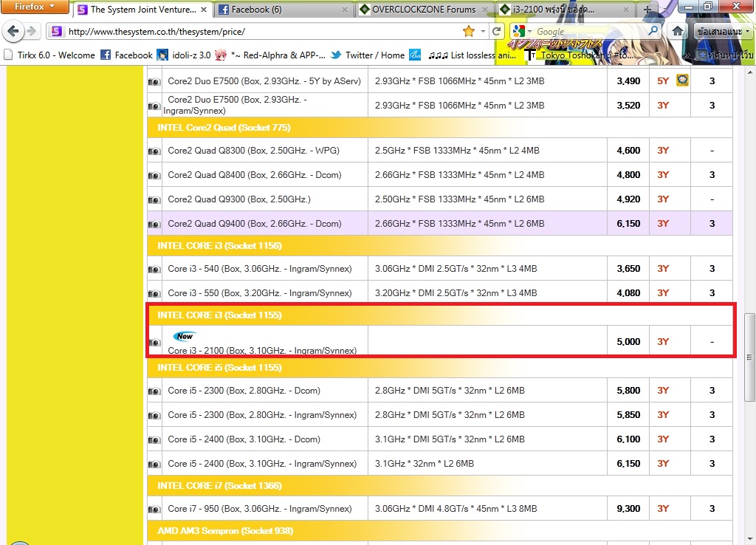
Task: Open the Facebook bookmark
Action: (127, 55)
